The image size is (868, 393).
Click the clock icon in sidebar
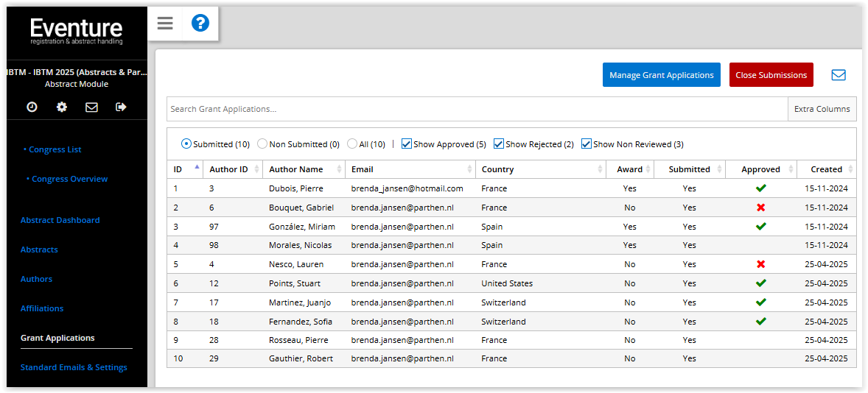[x=32, y=107]
